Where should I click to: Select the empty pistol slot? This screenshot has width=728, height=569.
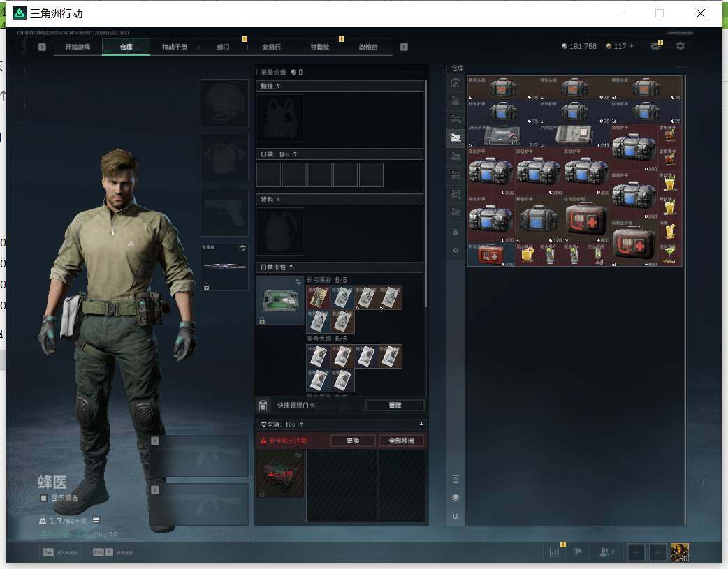[x=224, y=212]
